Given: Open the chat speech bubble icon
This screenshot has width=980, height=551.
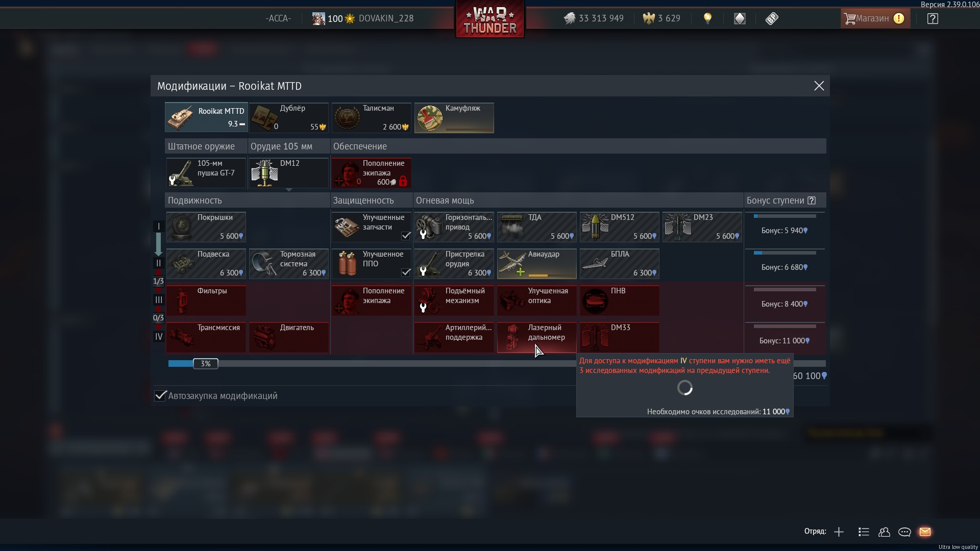Looking at the screenshot, I should (904, 532).
